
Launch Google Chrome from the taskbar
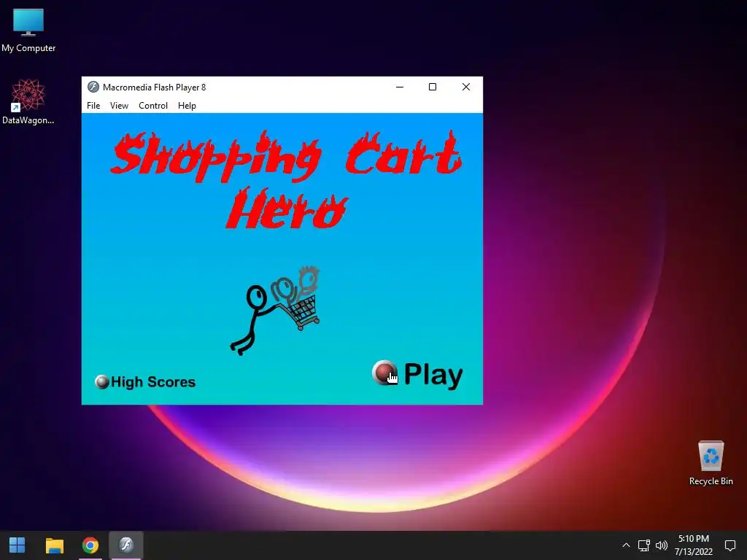click(90, 545)
